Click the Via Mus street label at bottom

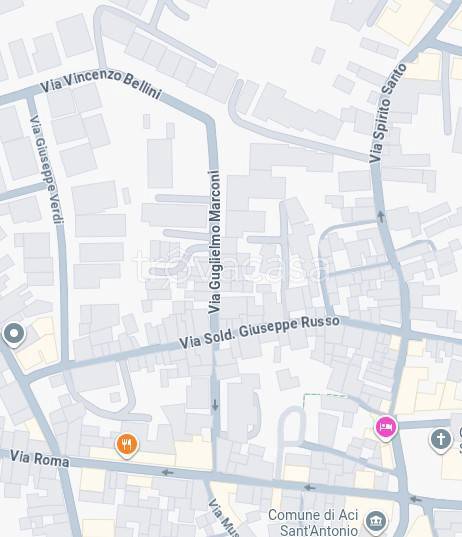[x=224, y=518]
